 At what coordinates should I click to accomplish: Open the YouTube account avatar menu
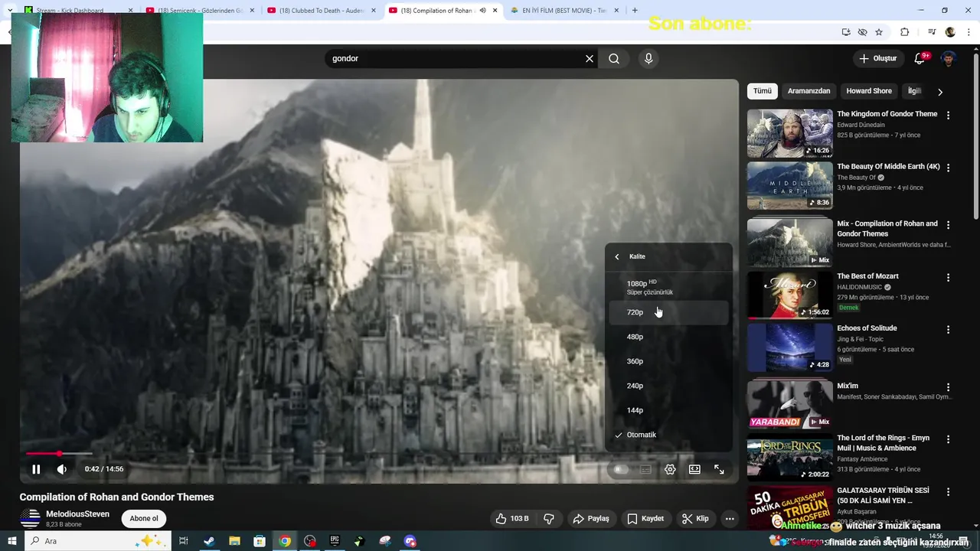pyautogui.click(x=949, y=58)
